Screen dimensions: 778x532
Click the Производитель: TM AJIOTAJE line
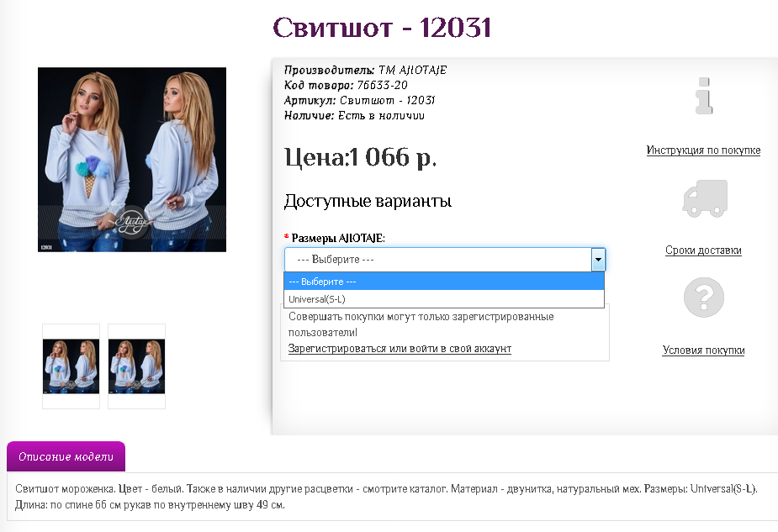(365, 70)
